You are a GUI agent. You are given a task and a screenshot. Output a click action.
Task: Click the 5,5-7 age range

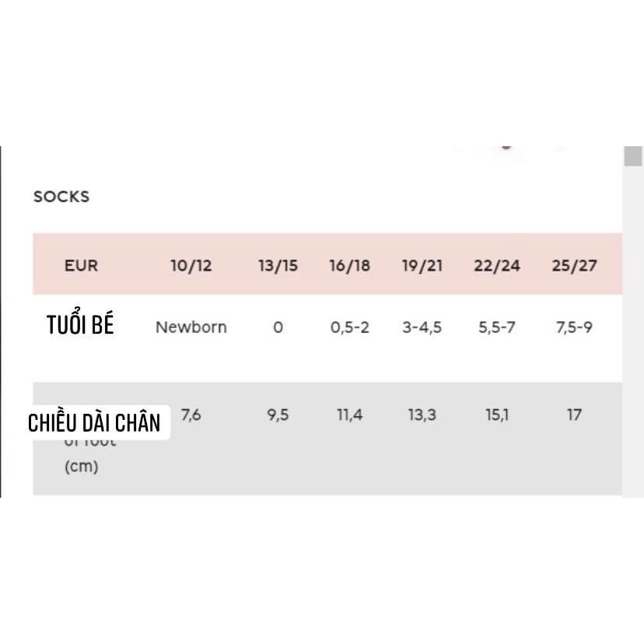coord(496,327)
